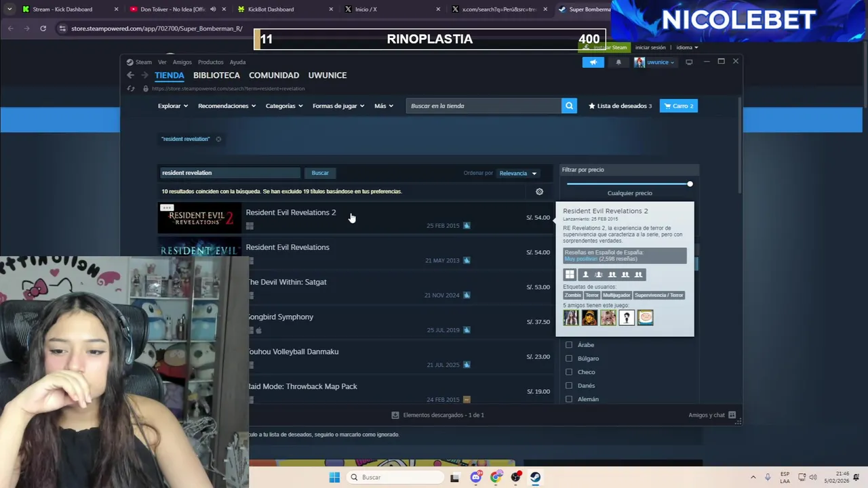Expand the Recomendaciones dropdown
This screenshot has height=488, width=868.
226,106
